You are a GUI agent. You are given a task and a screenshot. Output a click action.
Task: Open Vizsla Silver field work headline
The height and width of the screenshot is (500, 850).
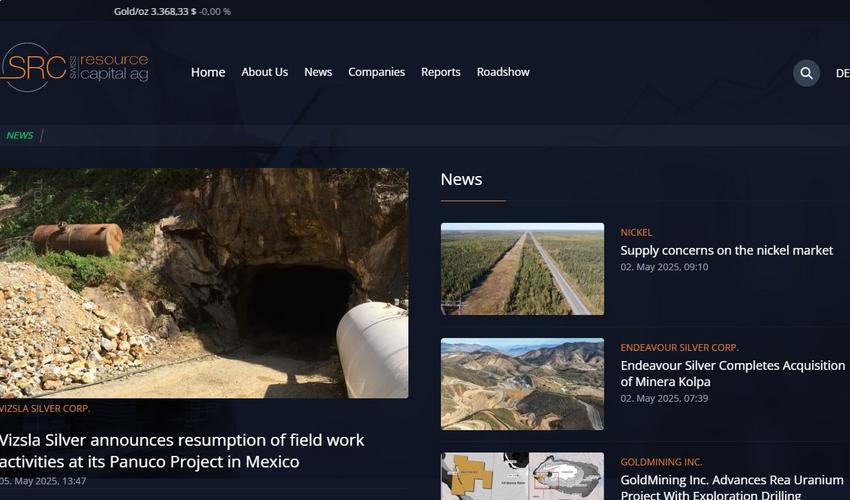click(182, 451)
